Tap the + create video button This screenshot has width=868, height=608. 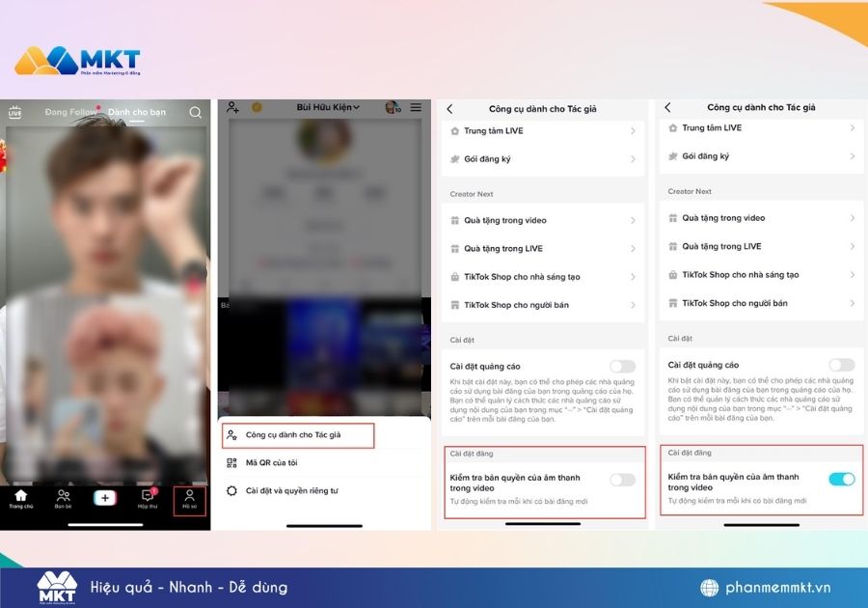[106, 497]
